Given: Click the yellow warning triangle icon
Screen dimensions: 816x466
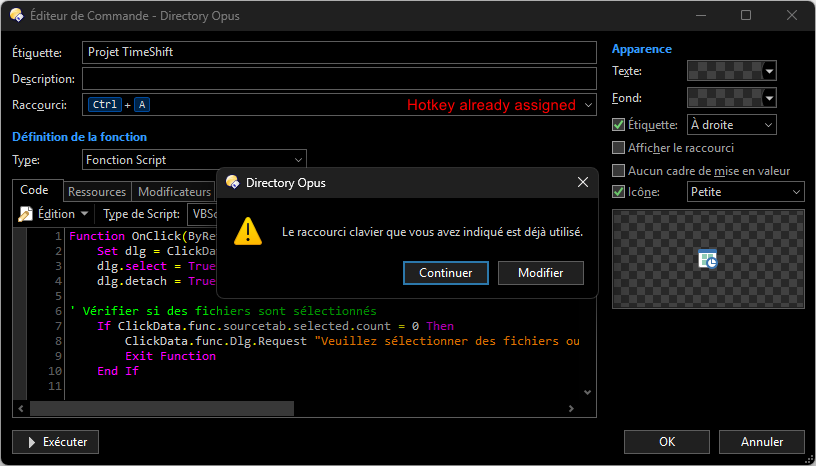Looking at the screenshot, I should click(x=248, y=232).
